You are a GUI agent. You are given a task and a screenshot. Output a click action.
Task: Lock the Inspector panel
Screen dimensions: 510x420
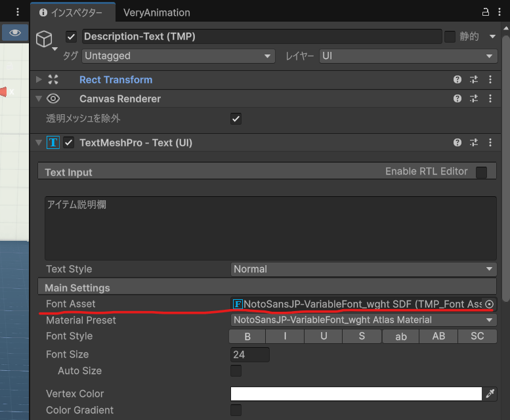(486, 12)
